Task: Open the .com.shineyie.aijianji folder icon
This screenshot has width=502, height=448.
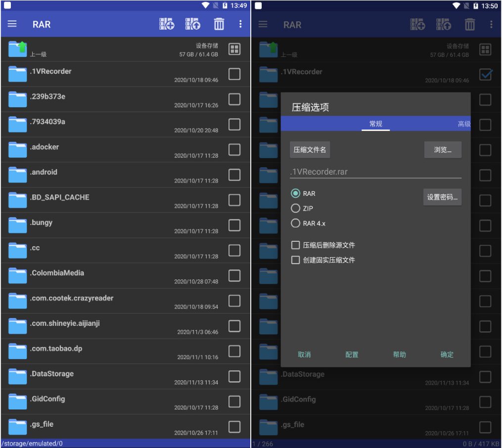Action: [18, 326]
